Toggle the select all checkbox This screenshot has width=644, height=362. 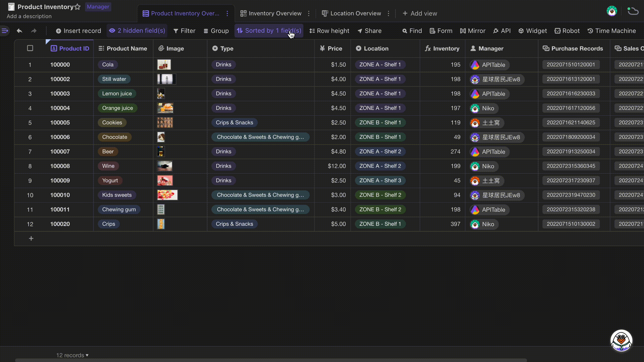30,48
